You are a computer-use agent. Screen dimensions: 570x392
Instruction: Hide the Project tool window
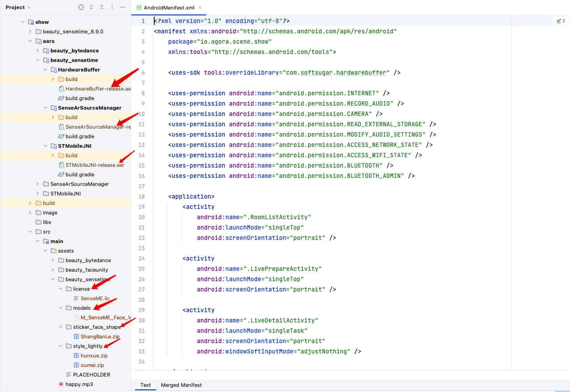click(122, 7)
